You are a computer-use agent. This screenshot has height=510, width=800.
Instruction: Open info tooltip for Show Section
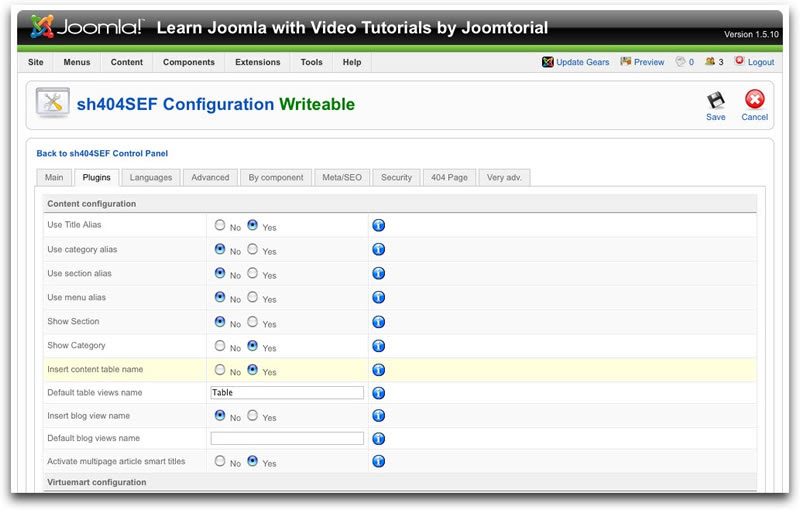[379, 322]
